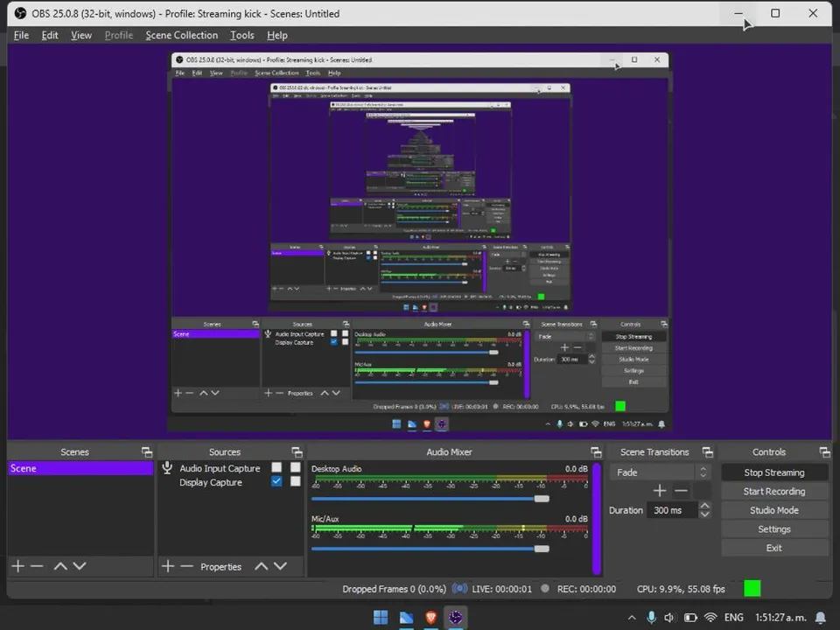
Task: Open notifications bell in the taskbar
Action: pyautogui.click(x=820, y=619)
